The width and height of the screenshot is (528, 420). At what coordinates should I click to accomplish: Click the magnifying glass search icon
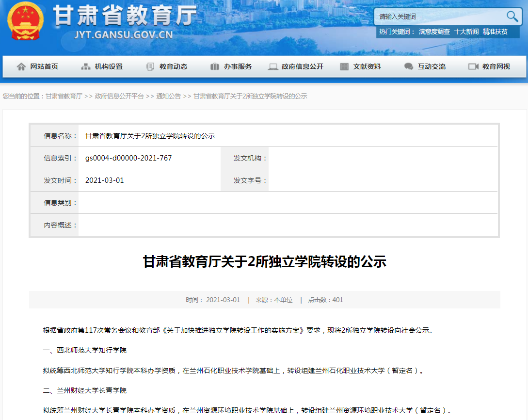(512, 16)
